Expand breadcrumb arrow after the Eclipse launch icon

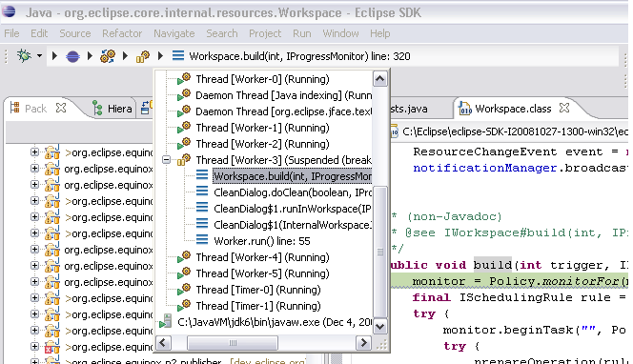point(90,55)
